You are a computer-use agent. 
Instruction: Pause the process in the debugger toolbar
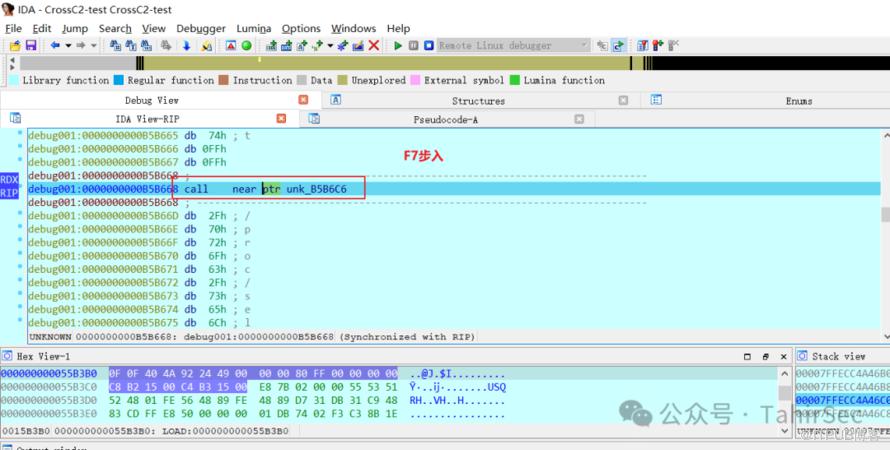[414, 45]
